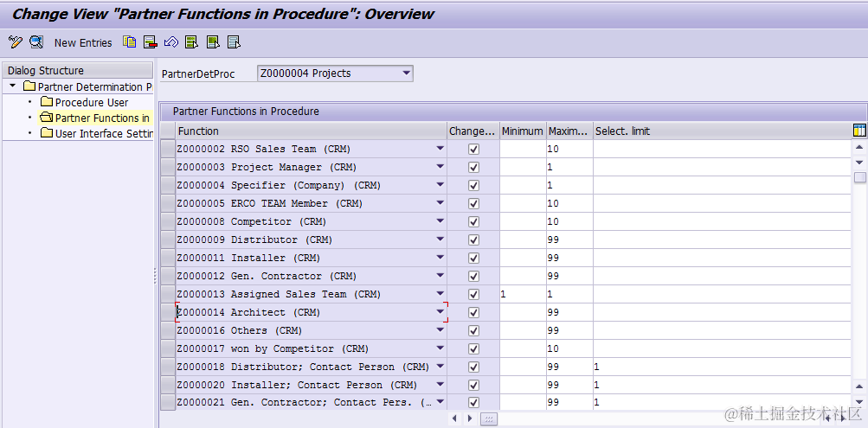
Task: Toggle Changeable checkbox for Project Manager
Action: (473, 167)
